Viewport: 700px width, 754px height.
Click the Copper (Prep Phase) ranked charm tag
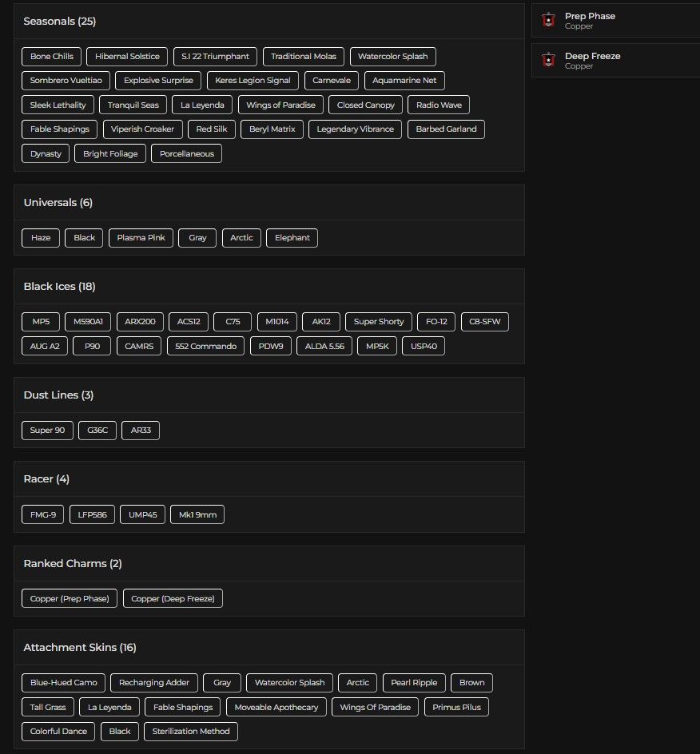(x=70, y=598)
